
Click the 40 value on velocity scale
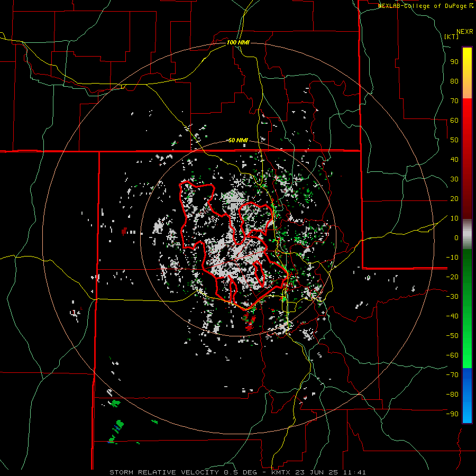pos(454,160)
